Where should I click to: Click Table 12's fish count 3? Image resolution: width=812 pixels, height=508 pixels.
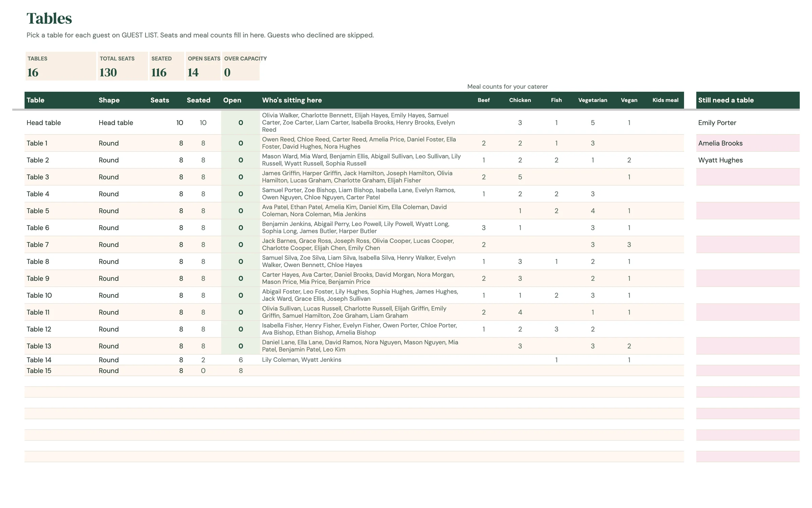(556, 329)
